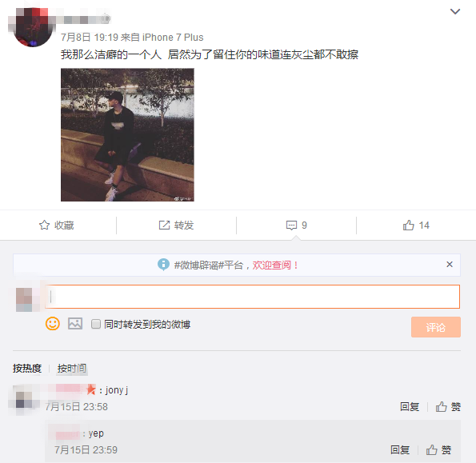Dismiss the 微博辟谣 notice banner
476x463 pixels.
[x=450, y=264]
